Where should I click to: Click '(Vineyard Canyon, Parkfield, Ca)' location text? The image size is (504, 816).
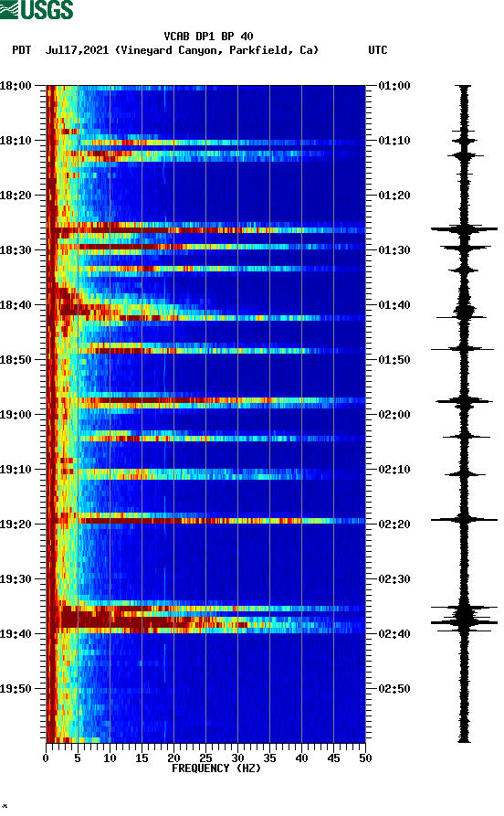click(217, 50)
